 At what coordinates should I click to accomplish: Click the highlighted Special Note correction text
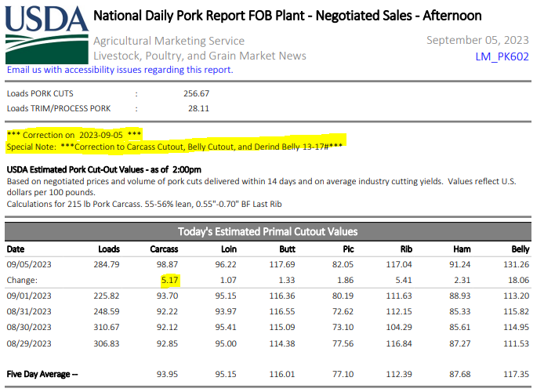pos(175,147)
